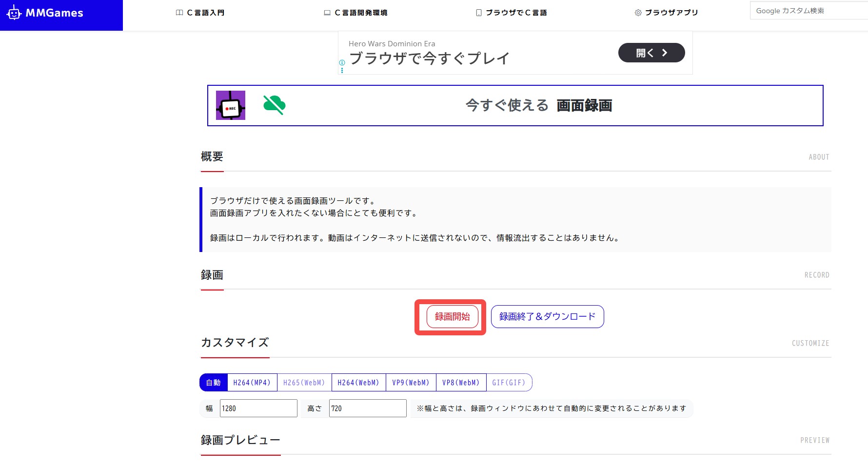
Task: Click 録画終了＆ダウンロード button
Action: (547, 317)
